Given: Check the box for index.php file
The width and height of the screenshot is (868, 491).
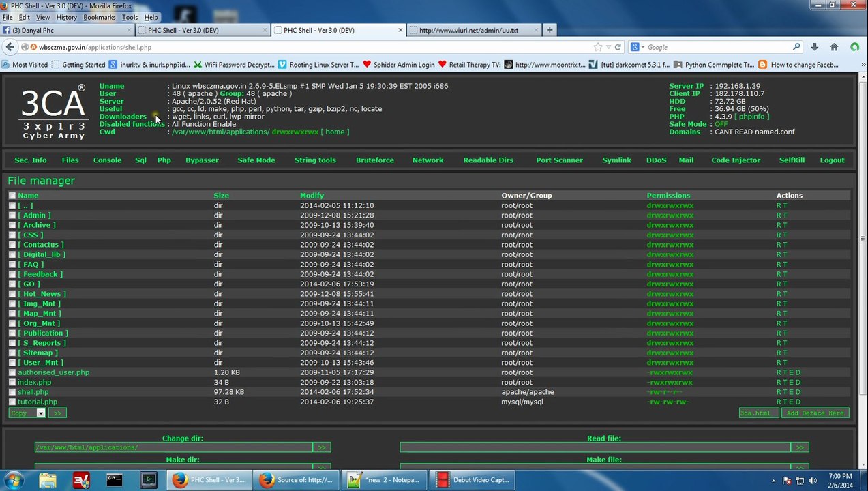Looking at the screenshot, I should 12,383.
